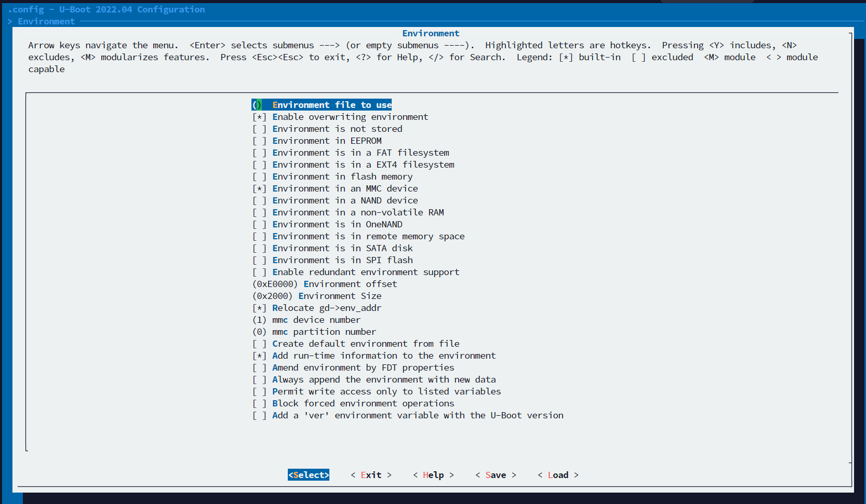
Task: Select the 'Environment file to use' entry
Action: (322, 105)
